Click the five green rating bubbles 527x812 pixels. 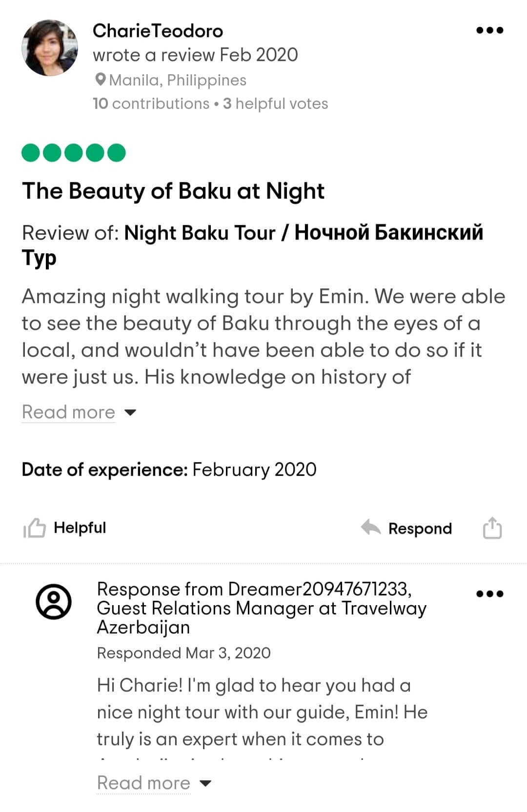[74, 153]
